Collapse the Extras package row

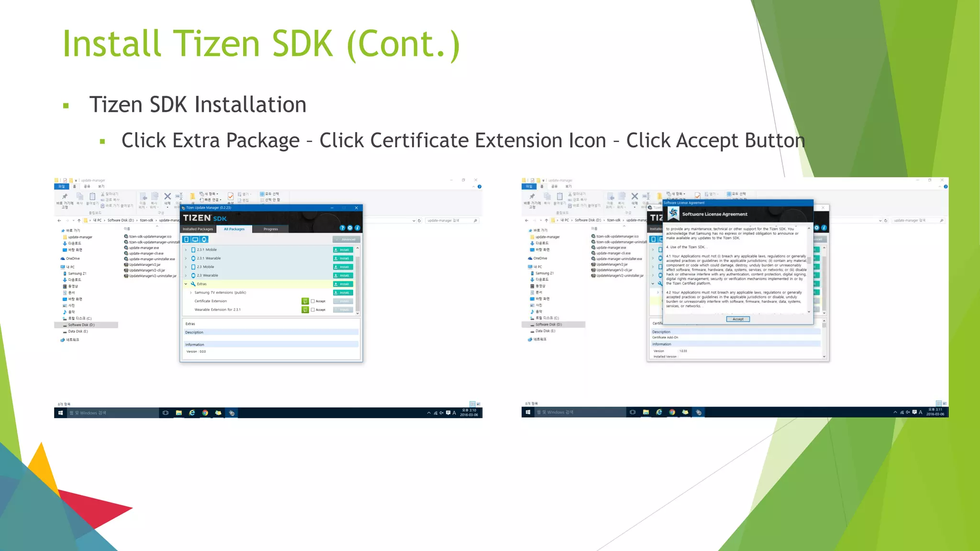click(186, 284)
